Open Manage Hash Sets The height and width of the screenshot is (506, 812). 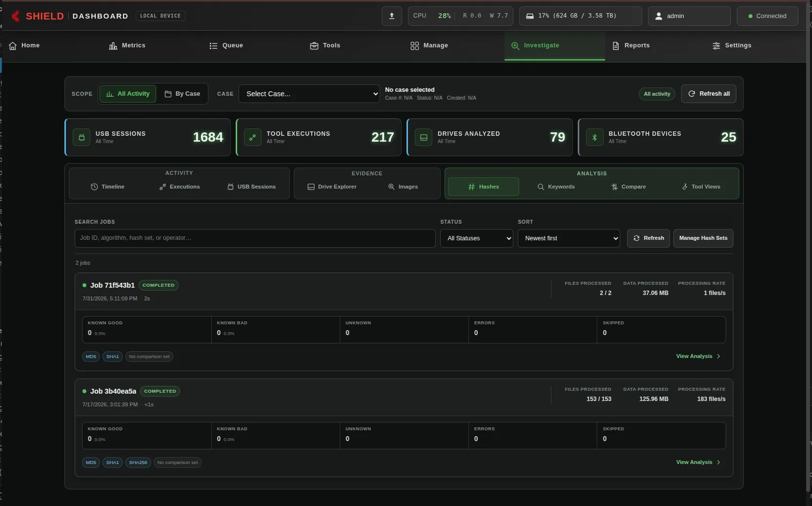point(703,238)
